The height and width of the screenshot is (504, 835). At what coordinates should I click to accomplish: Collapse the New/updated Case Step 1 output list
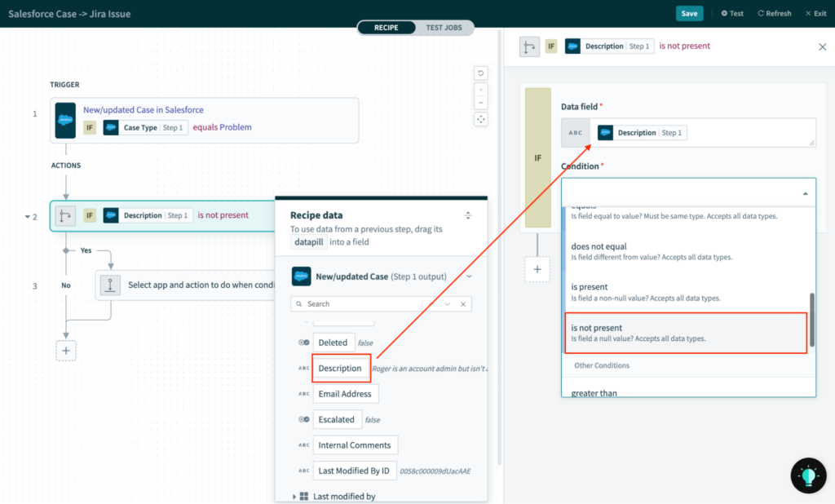click(469, 276)
